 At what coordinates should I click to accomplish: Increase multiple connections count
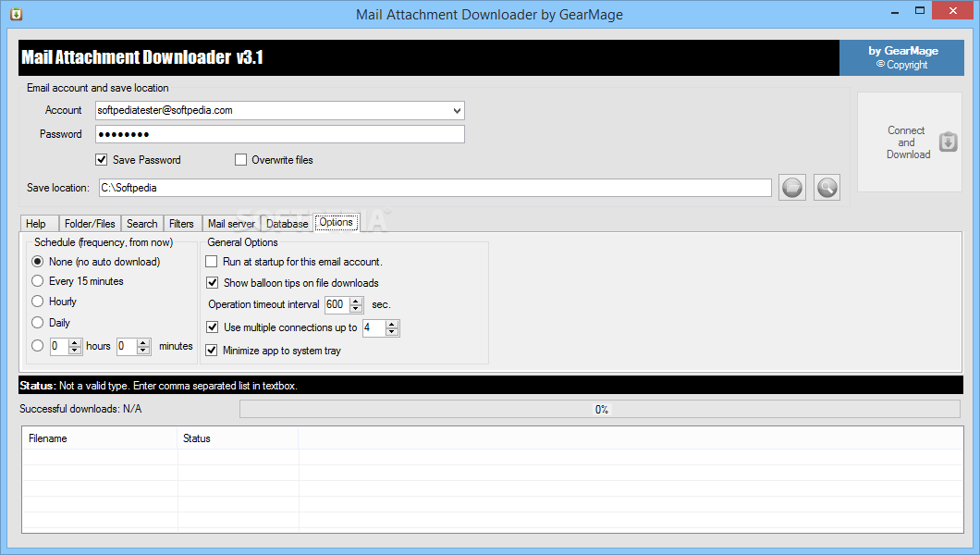tap(392, 324)
